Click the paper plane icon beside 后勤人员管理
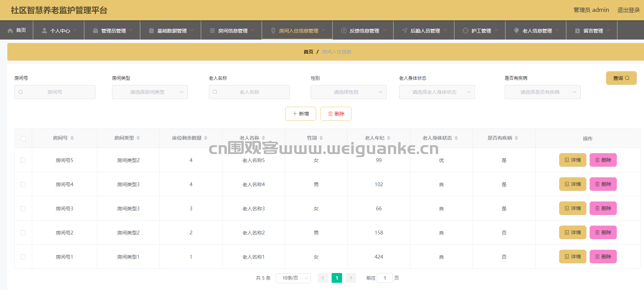 click(405, 30)
